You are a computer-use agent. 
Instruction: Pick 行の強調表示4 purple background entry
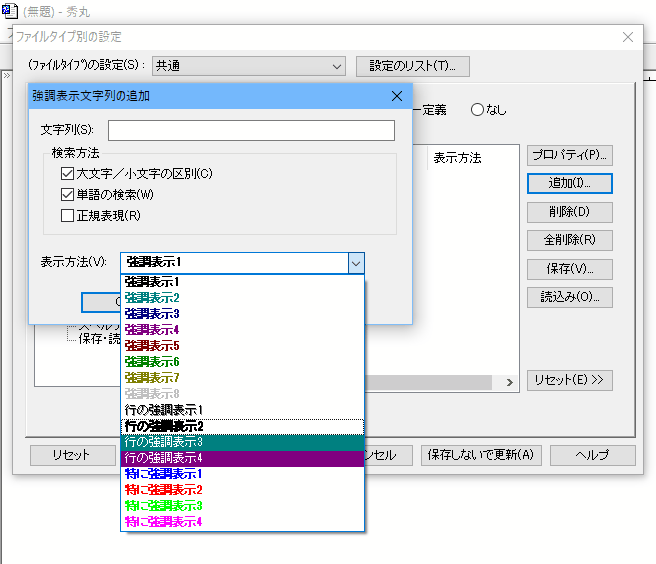(242, 458)
